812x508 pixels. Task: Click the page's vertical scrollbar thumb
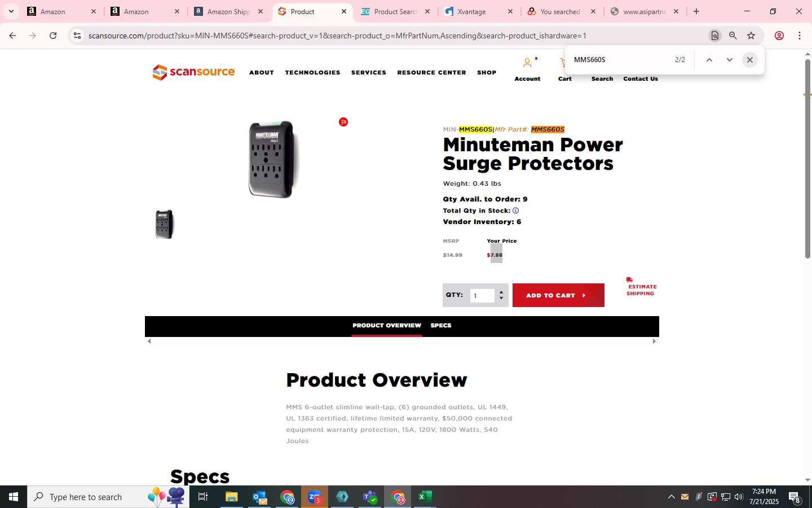(x=807, y=158)
